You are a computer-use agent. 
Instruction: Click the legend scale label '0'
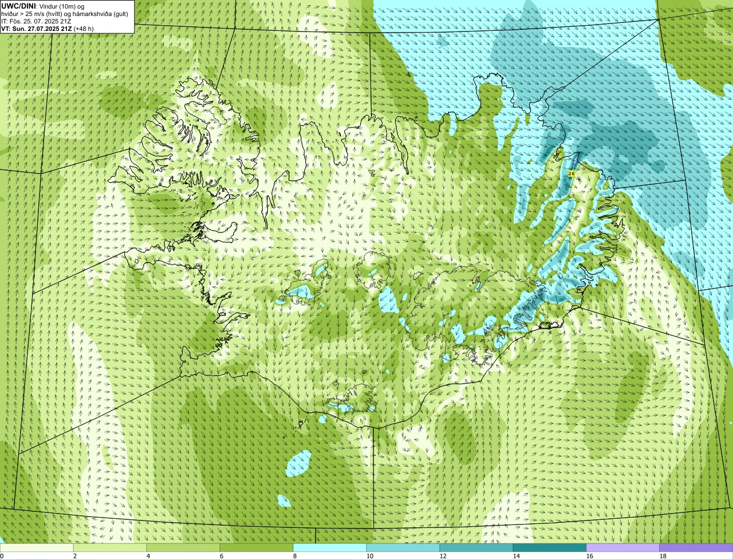(x=2, y=556)
